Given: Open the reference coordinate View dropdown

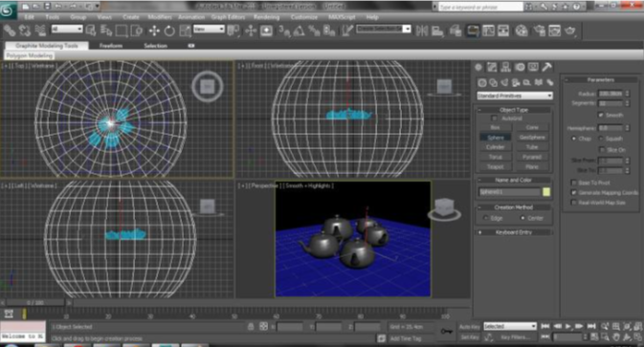Looking at the screenshot, I should click(209, 29).
